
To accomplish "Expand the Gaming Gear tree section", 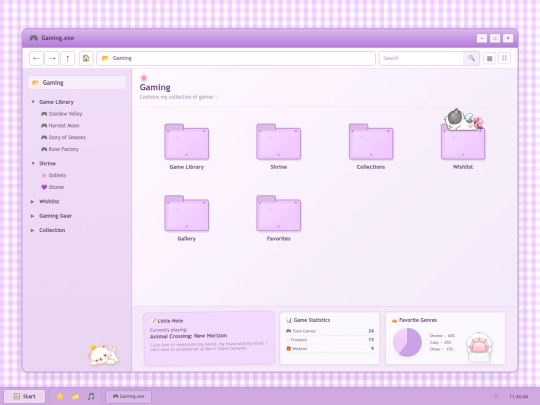I will pyautogui.click(x=32, y=216).
